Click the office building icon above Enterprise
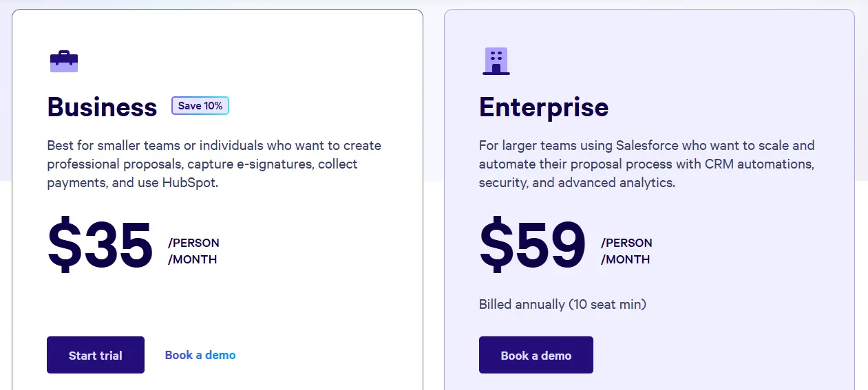The width and height of the screenshot is (868, 390). click(x=496, y=61)
